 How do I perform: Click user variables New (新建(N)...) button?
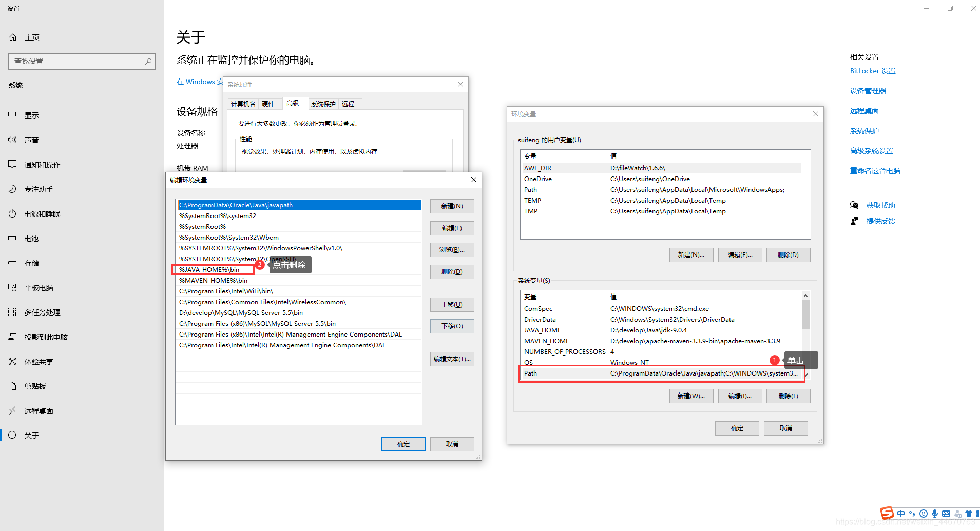tap(691, 255)
